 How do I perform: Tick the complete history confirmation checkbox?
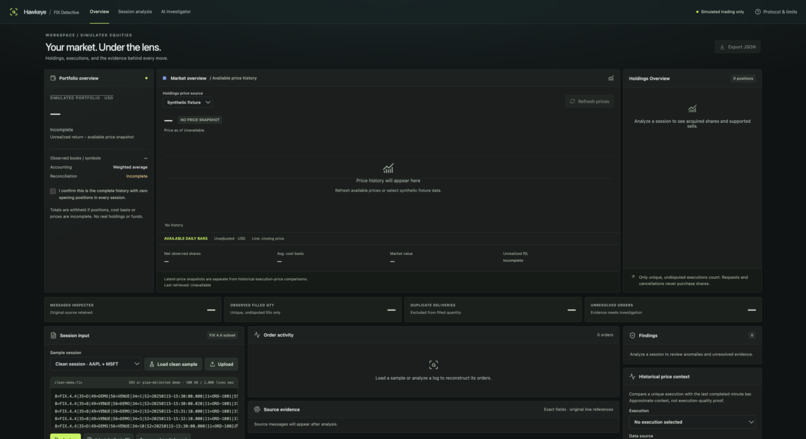click(x=53, y=191)
